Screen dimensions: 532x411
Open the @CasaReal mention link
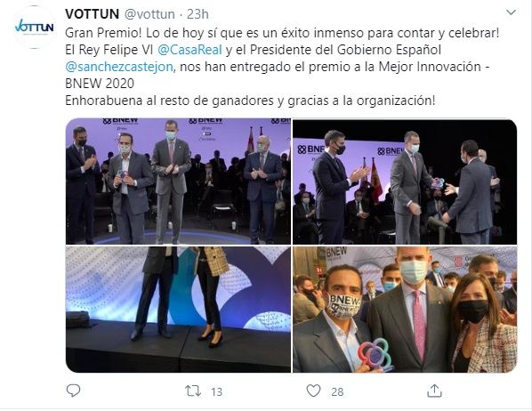[x=190, y=50]
